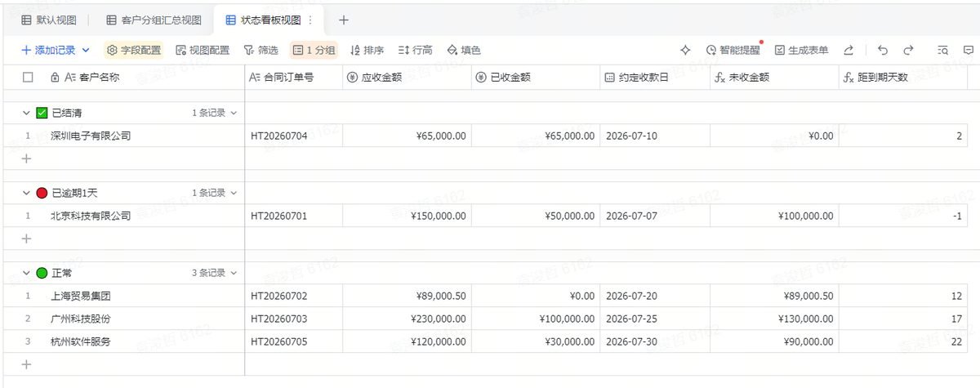Open the comments icon
980x388 pixels.
968,51
